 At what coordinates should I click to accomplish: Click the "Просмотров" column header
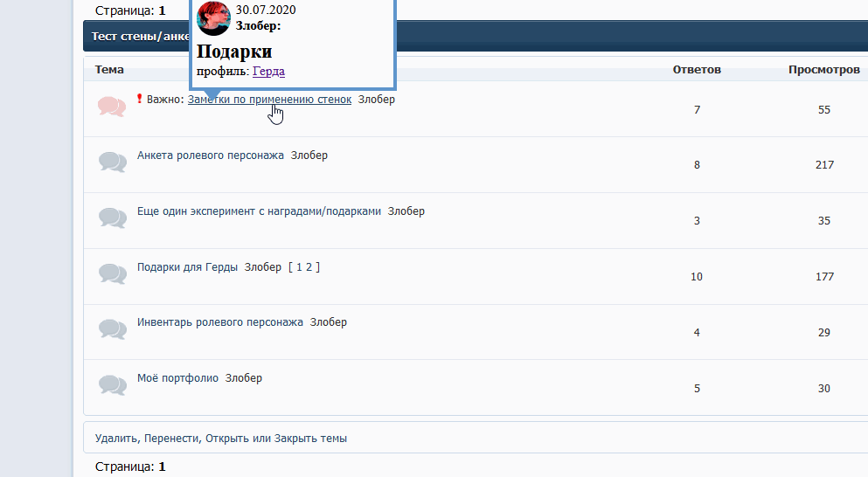coord(823,70)
